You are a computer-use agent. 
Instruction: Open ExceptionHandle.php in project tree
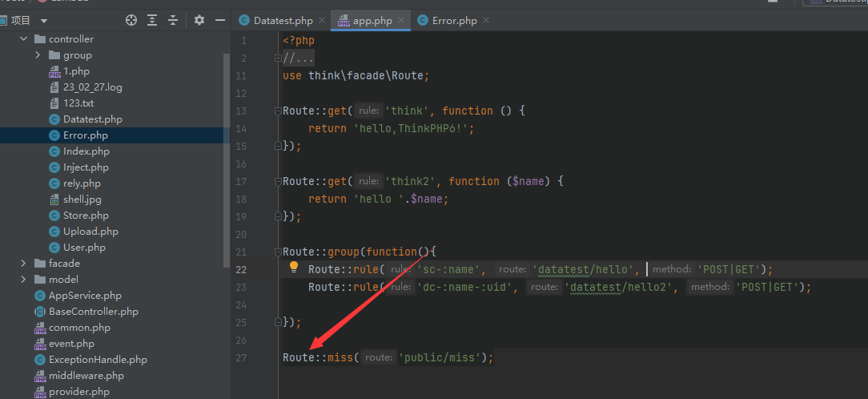point(98,360)
